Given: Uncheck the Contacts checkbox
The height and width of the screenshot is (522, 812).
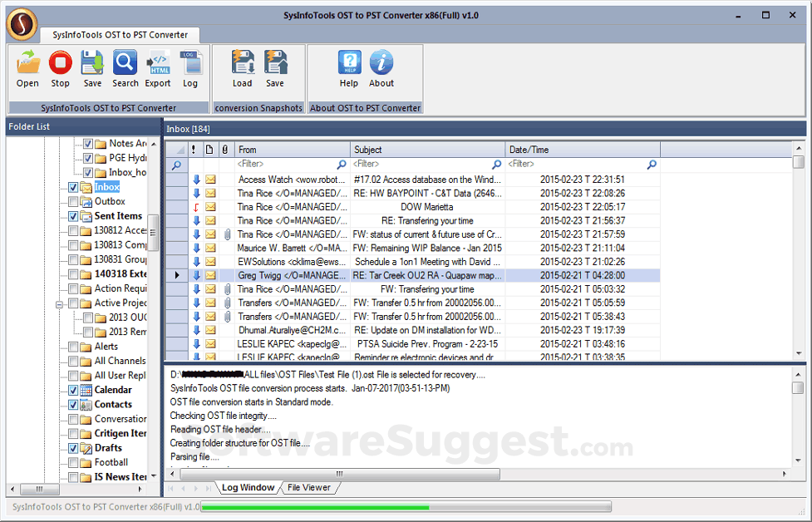Looking at the screenshot, I should point(73,405).
